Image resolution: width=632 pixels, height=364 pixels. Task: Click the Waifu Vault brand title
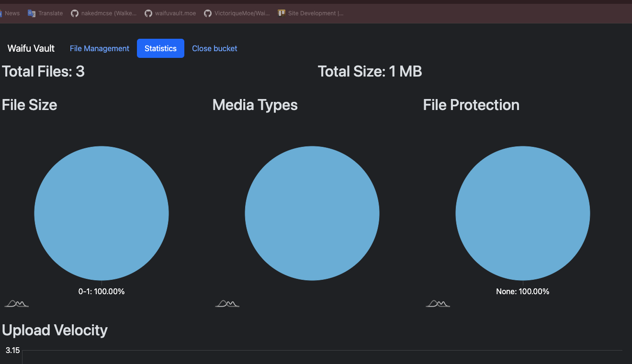[31, 48]
